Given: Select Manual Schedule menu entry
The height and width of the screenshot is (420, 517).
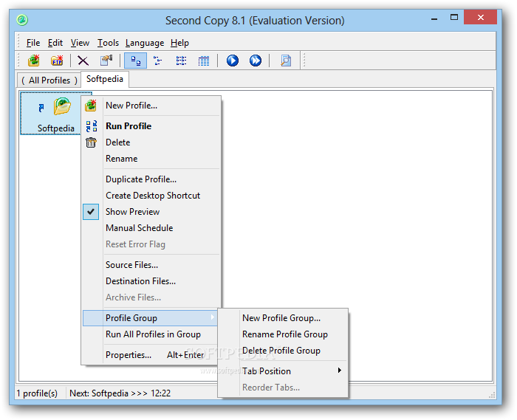Looking at the screenshot, I should [151, 228].
